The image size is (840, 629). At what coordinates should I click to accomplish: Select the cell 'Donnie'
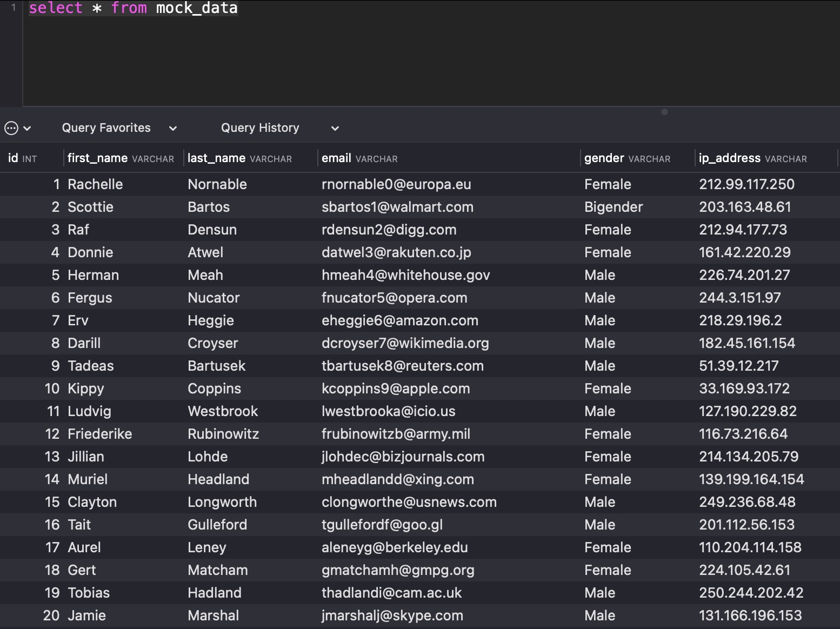click(x=90, y=252)
